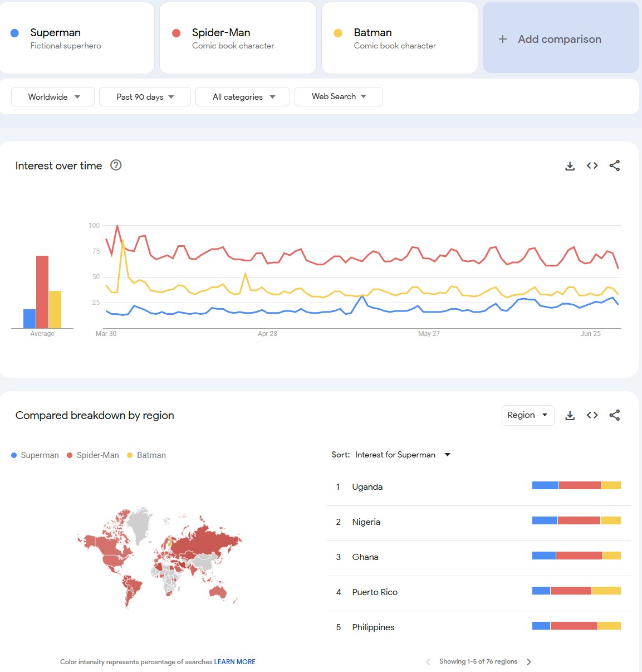Click Superman legend label under region breakdown
Image resolution: width=642 pixels, height=672 pixels.
coord(40,455)
